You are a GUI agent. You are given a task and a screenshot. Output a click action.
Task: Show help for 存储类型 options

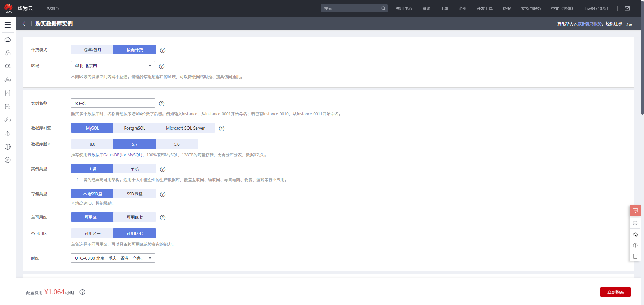click(x=163, y=194)
